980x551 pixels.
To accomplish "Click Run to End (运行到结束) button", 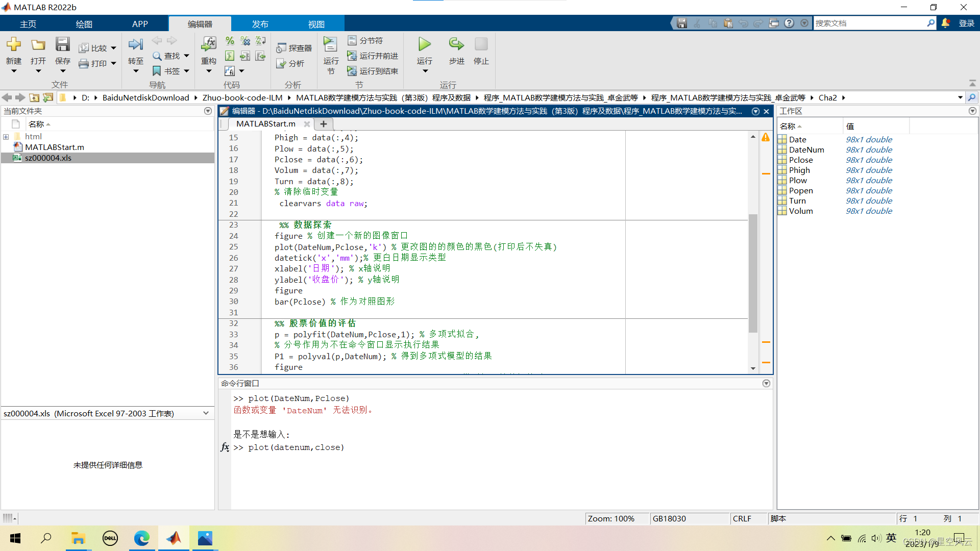I will point(373,71).
